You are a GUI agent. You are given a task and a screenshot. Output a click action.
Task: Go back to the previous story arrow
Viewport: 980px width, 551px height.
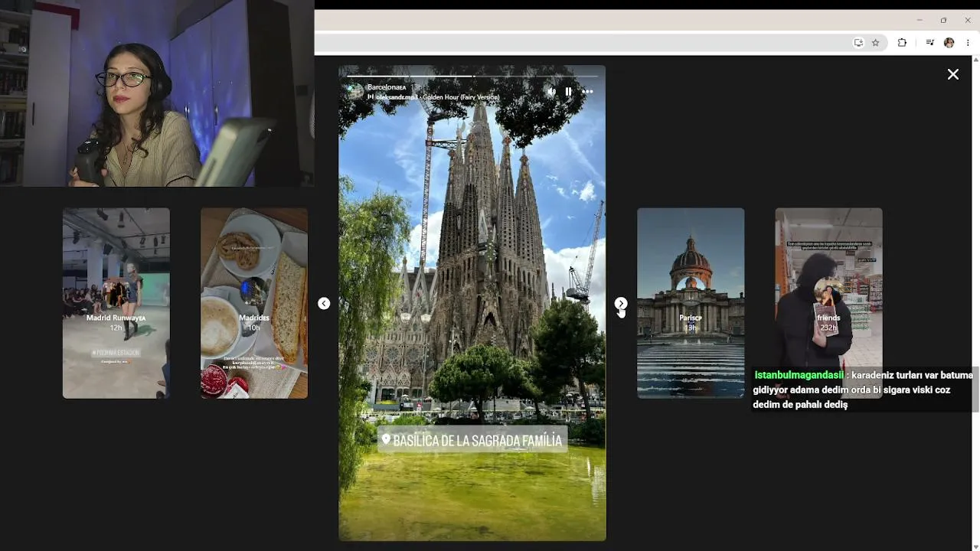[324, 304]
